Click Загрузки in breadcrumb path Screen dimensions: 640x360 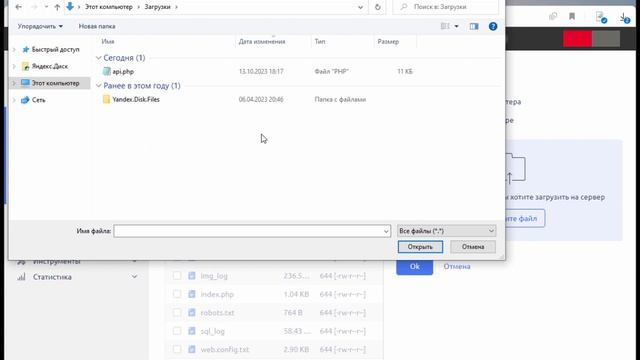point(157,7)
